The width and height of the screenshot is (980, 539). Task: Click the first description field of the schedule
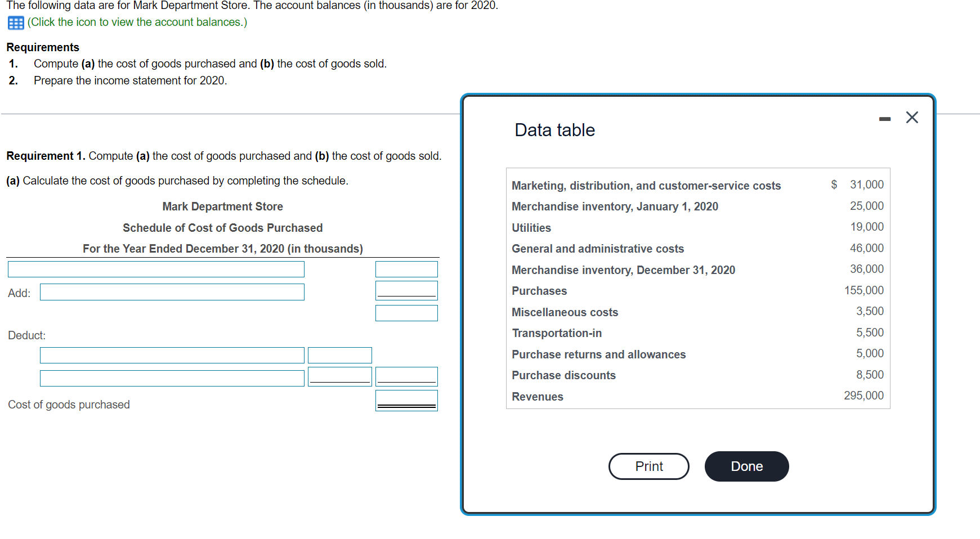pyautogui.click(x=156, y=269)
